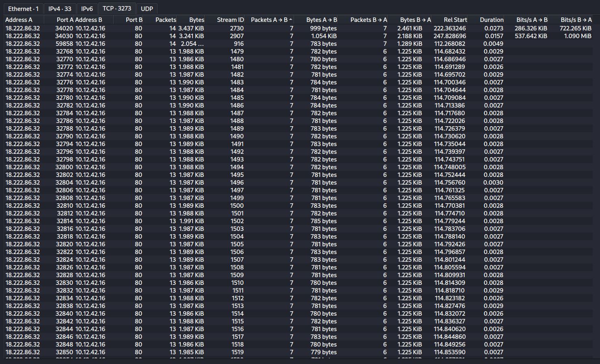The image size is (600, 364).
Task: Click Stream ID cell 916
Action: (239, 44)
